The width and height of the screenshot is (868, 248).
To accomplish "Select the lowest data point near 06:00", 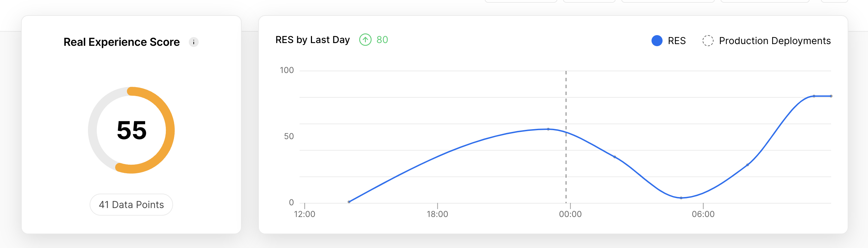I will click(681, 198).
